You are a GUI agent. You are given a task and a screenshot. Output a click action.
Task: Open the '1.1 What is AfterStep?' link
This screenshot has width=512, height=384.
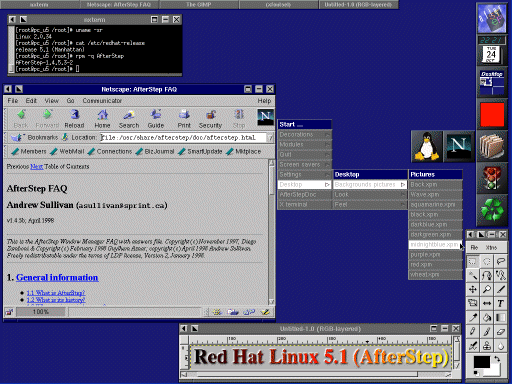click(x=56, y=293)
